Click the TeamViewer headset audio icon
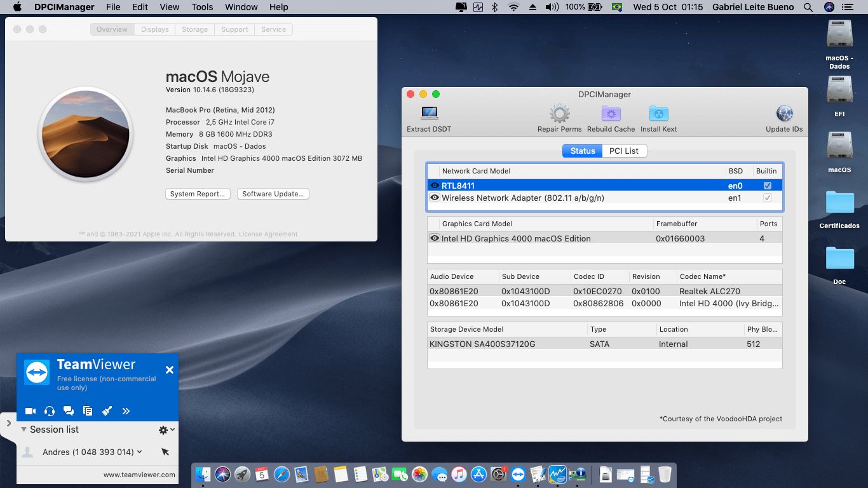This screenshot has width=868, height=488. [50, 411]
